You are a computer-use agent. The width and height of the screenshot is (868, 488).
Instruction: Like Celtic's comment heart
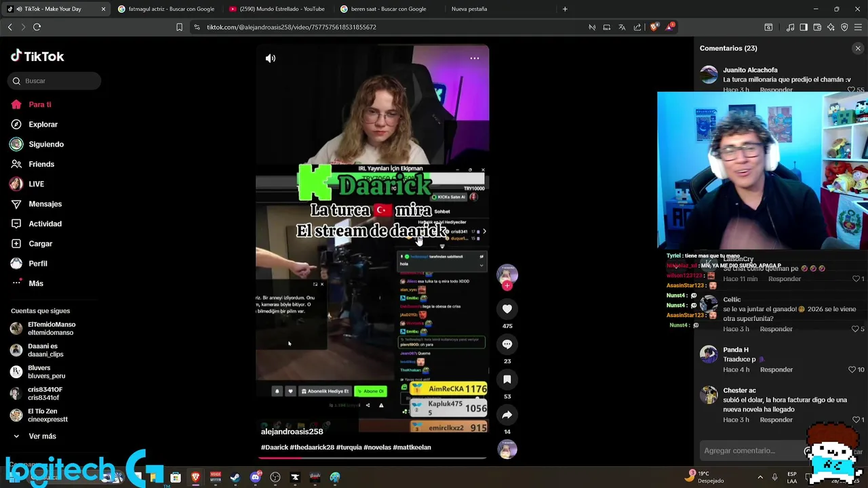[855, 329]
